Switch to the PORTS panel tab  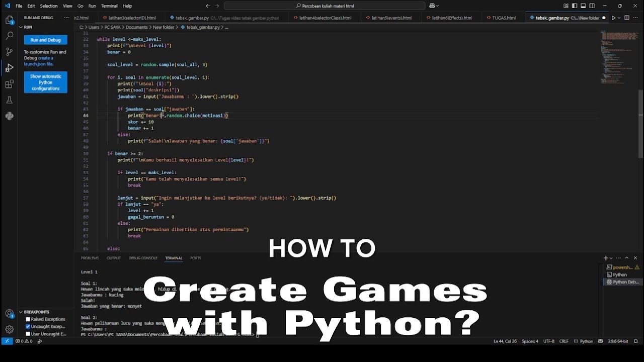[196, 258]
